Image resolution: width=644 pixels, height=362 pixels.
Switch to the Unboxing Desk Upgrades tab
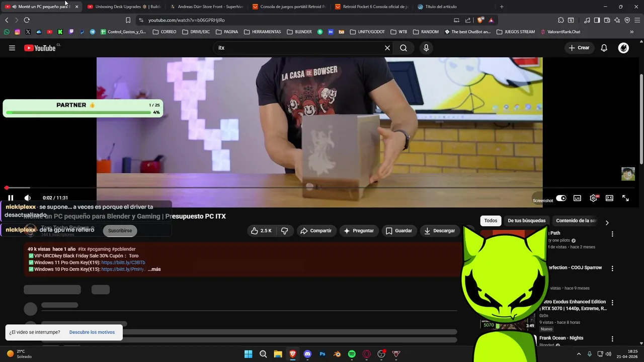124,7
